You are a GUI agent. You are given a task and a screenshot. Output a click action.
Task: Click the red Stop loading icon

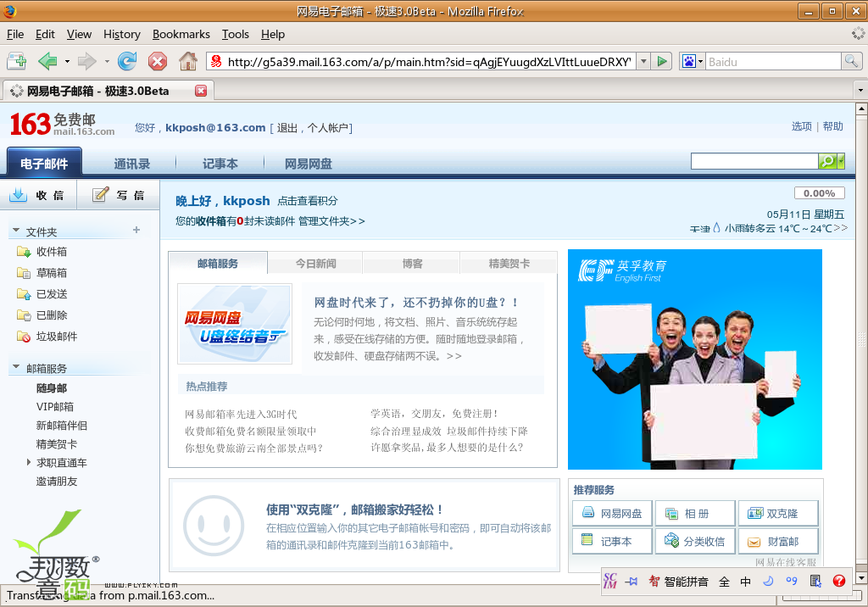click(158, 61)
